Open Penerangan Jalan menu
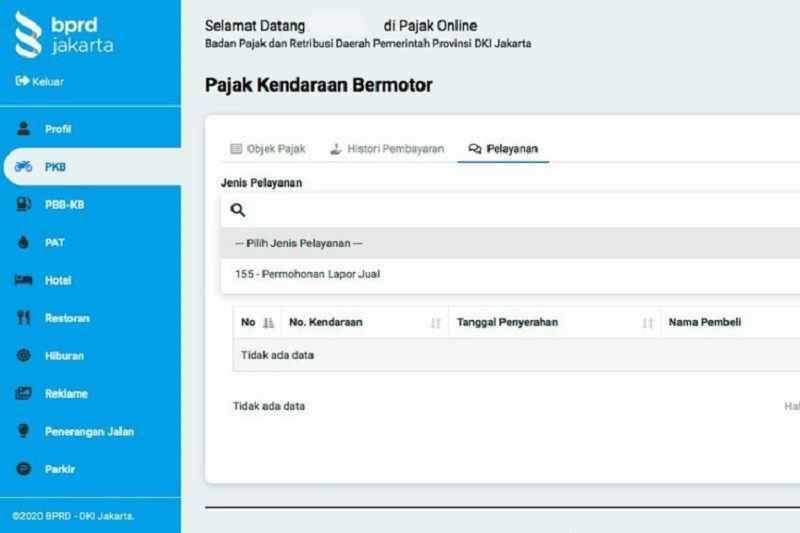 pos(90,431)
